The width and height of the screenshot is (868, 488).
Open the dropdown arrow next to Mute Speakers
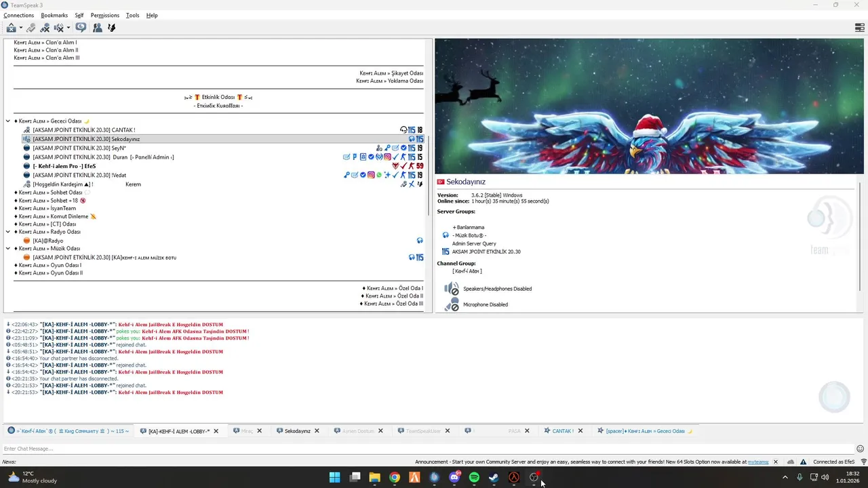point(68,28)
